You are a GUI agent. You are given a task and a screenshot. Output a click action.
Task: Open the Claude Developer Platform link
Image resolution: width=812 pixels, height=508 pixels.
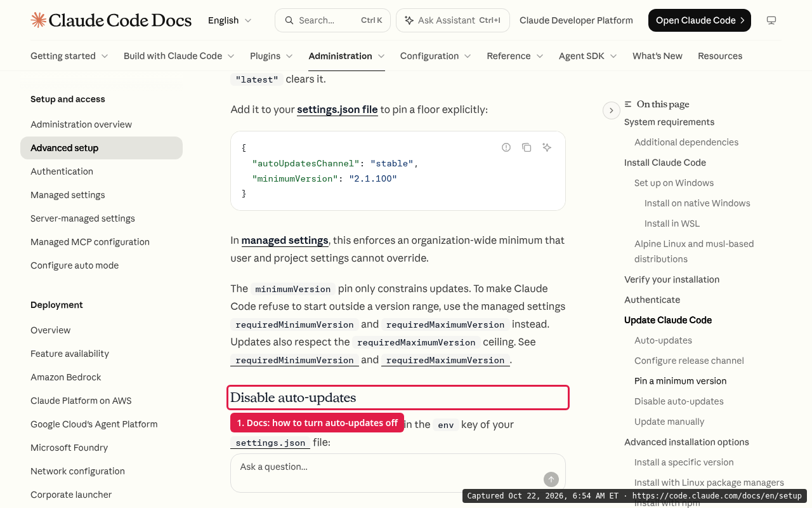click(x=576, y=20)
